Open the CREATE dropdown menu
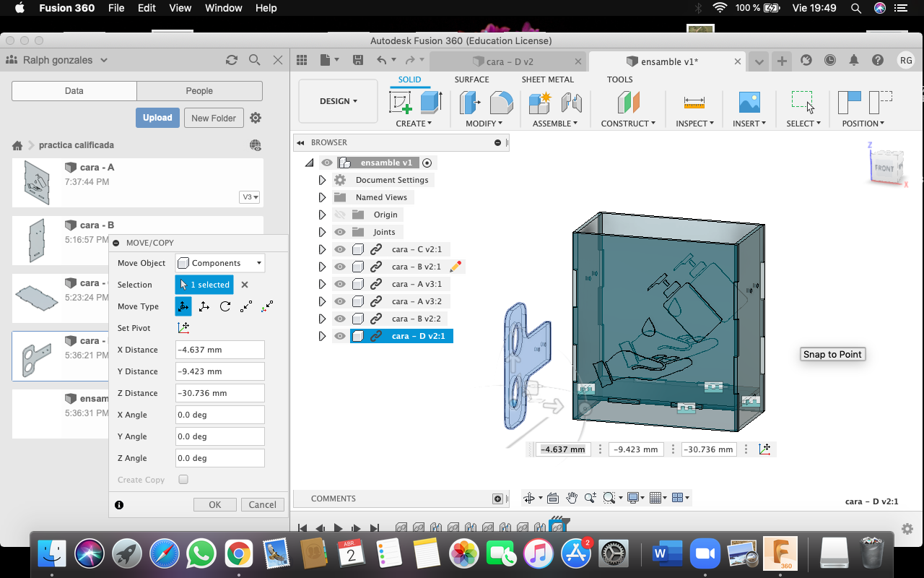924x578 pixels. coord(414,124)
